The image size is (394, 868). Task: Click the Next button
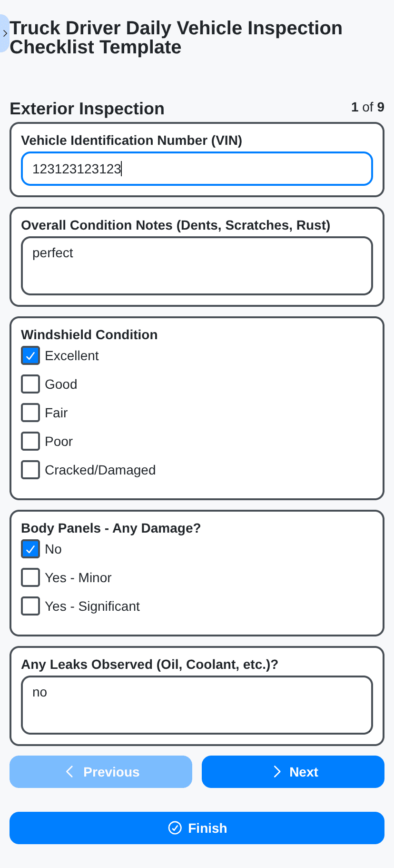pos(293,772)
